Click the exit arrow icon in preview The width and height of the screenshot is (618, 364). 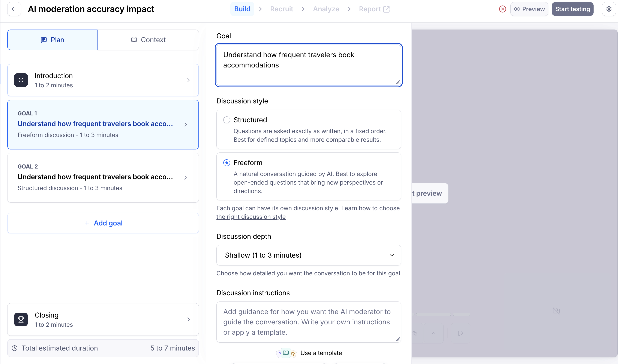click(x=460, y=333)
